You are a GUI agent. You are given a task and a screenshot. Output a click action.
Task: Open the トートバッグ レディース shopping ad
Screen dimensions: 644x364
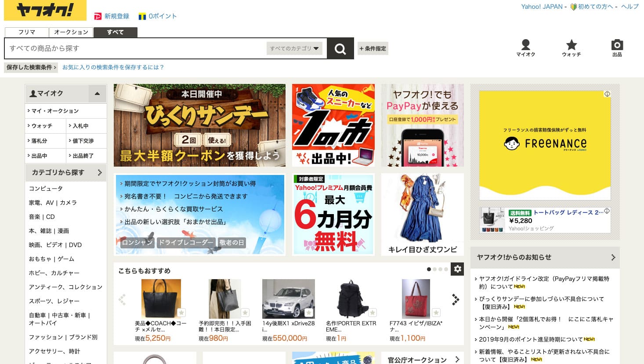[545, 220]
